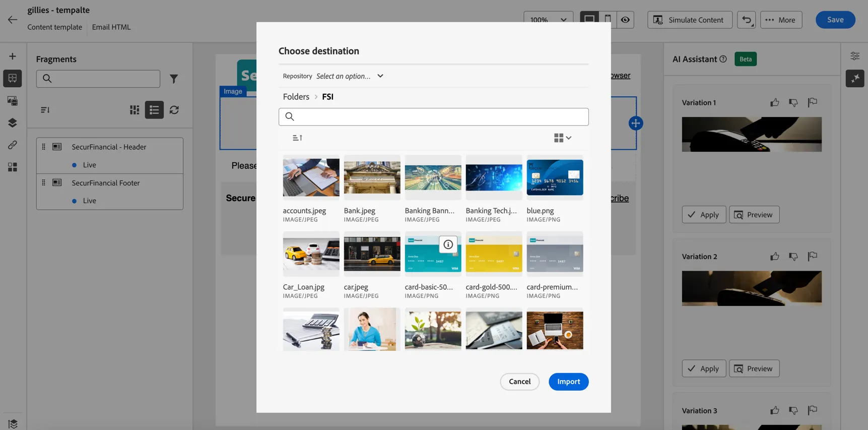Image resolution: width=868 pixels, height=430 pixels.
Task: Thumbs up Variation 1
Action: [774, 102]
